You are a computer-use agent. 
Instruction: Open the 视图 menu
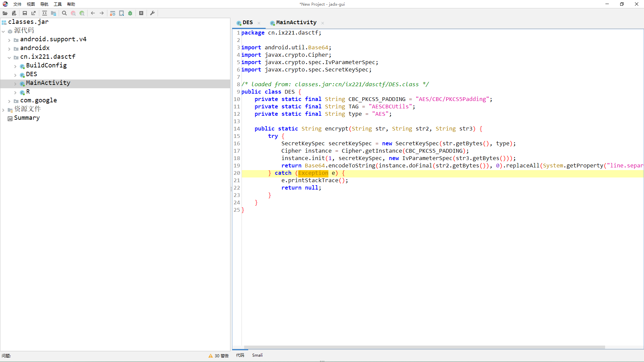point(31,4)
